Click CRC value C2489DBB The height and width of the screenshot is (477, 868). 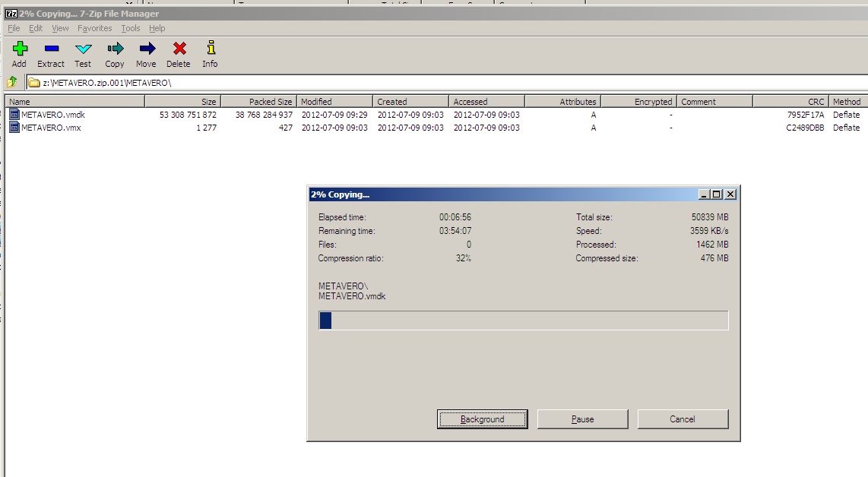pyautogui.click(x=805, y=128)
